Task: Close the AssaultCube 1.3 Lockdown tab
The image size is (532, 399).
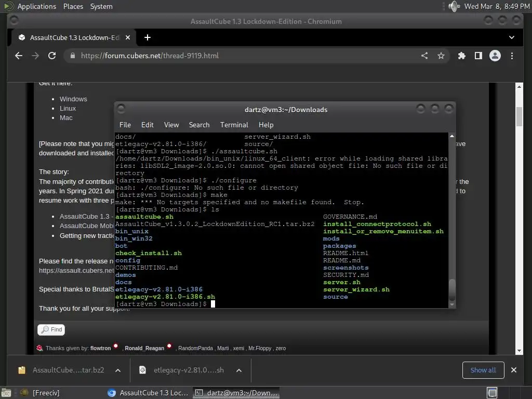Action: tap(128, 37)
